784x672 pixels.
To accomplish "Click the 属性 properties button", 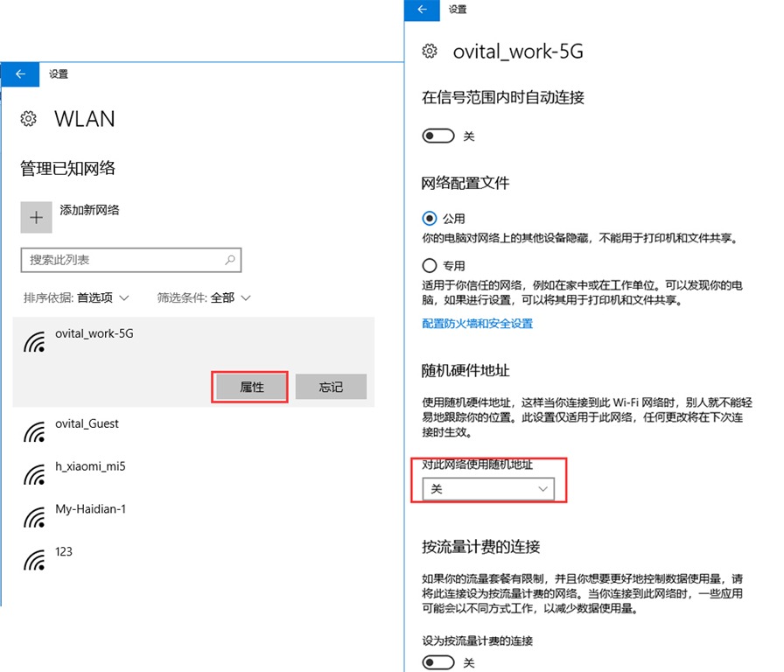I will pos(251,387).
